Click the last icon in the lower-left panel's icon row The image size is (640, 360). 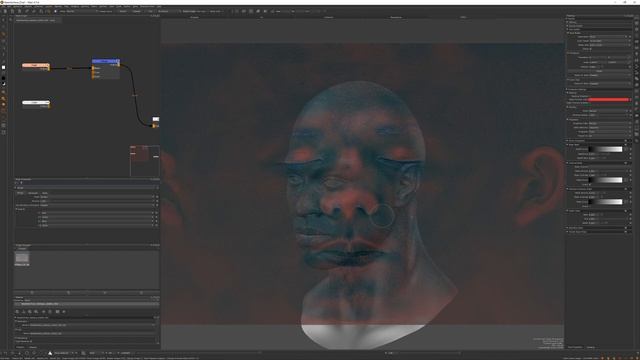[x=64, y=311]
